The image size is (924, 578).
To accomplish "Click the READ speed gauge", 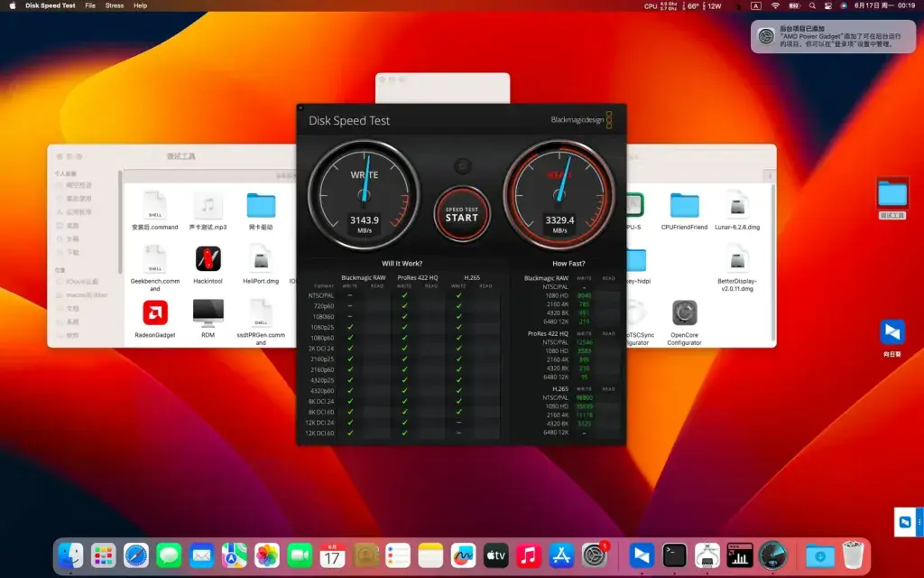I will (559, 195).
